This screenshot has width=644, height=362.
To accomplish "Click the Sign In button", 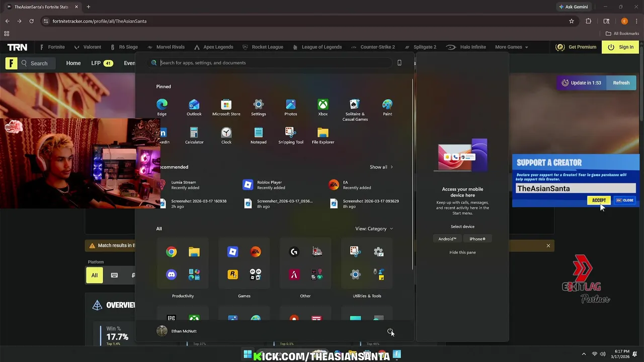I will [x=621, y=47].
